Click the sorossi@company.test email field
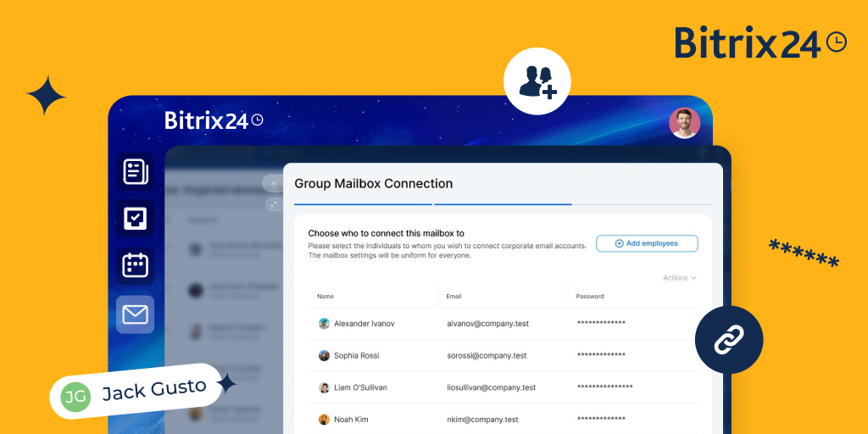Image resolution: width=868 pixels, height=434 pixels. (487, 355)
